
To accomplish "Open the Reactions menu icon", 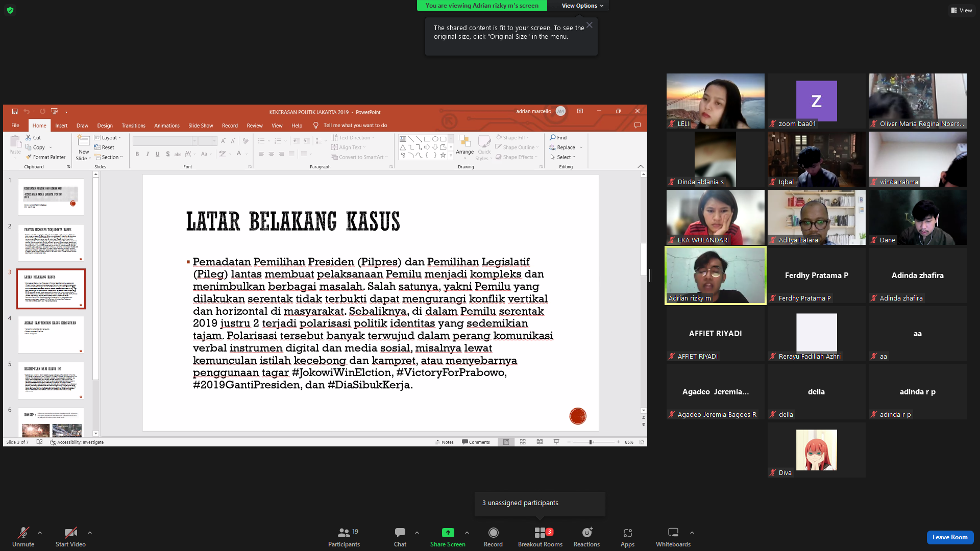I will (587, 533).
